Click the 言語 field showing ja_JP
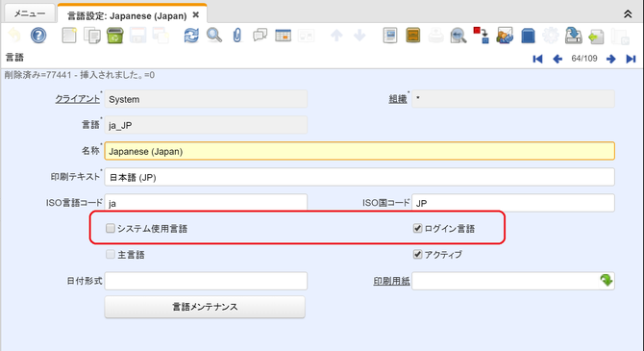This screenshot has width=644, height=351. point(206,125)
